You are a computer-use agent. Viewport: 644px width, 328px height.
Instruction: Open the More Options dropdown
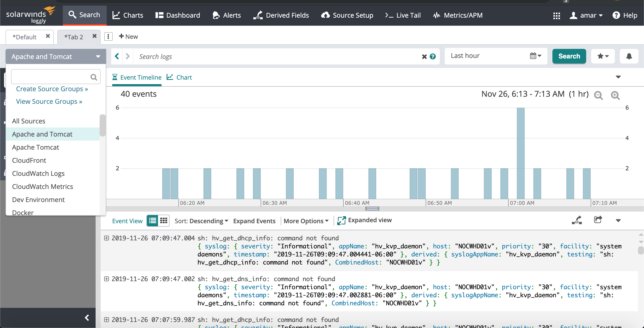click(306, 221)
